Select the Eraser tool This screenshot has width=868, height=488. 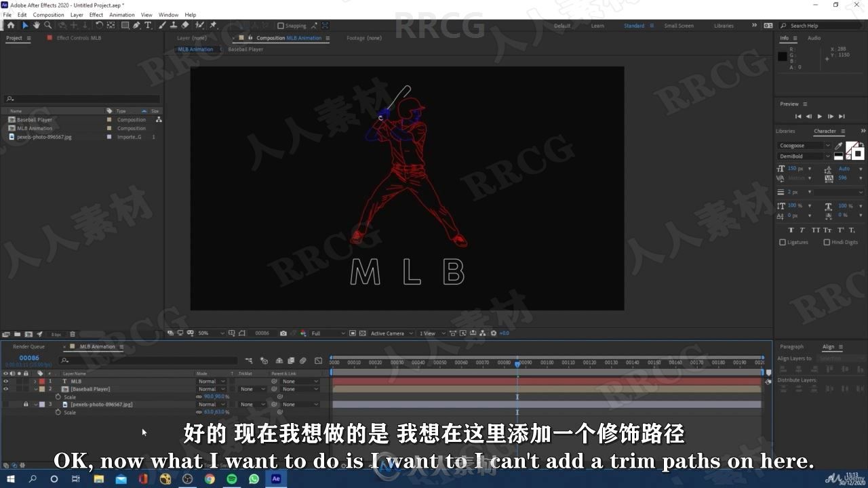coord(186,25)
